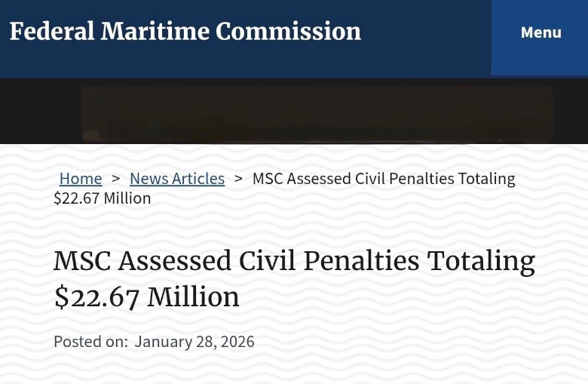Click 'MSC' at the start of the article headline
This screenshot has height=384, width=588.
point(81,261)
